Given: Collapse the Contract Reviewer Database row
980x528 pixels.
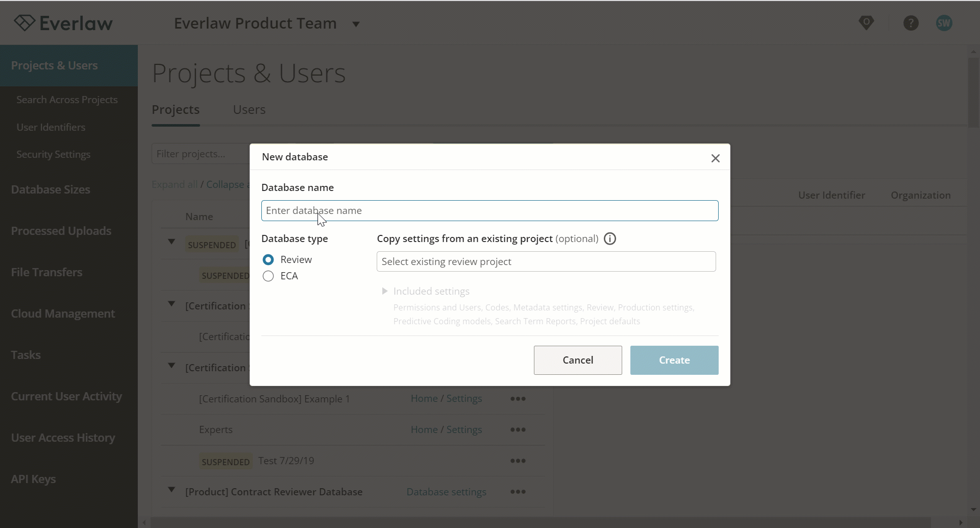Looking at the screenshot, I should pos(171,490).
